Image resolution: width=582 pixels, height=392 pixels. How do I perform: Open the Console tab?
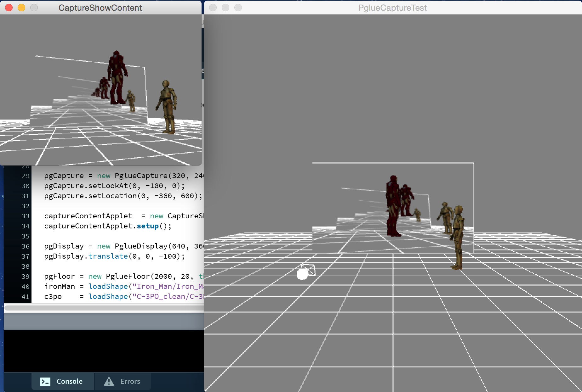63,381
